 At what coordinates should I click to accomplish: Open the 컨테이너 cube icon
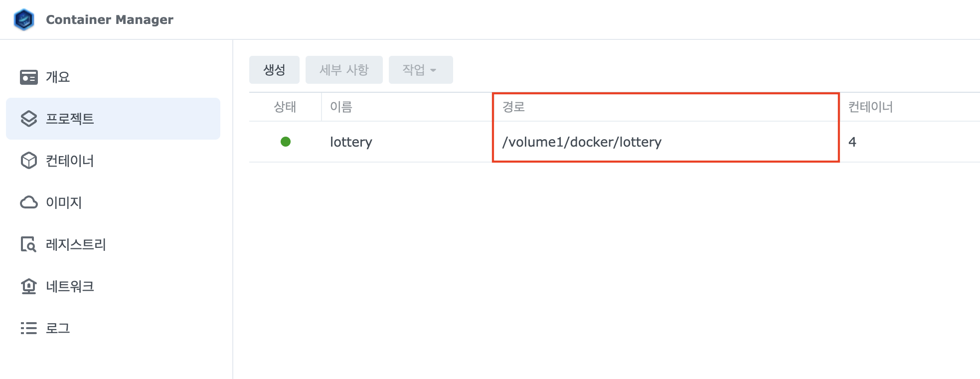click(29, 161)
